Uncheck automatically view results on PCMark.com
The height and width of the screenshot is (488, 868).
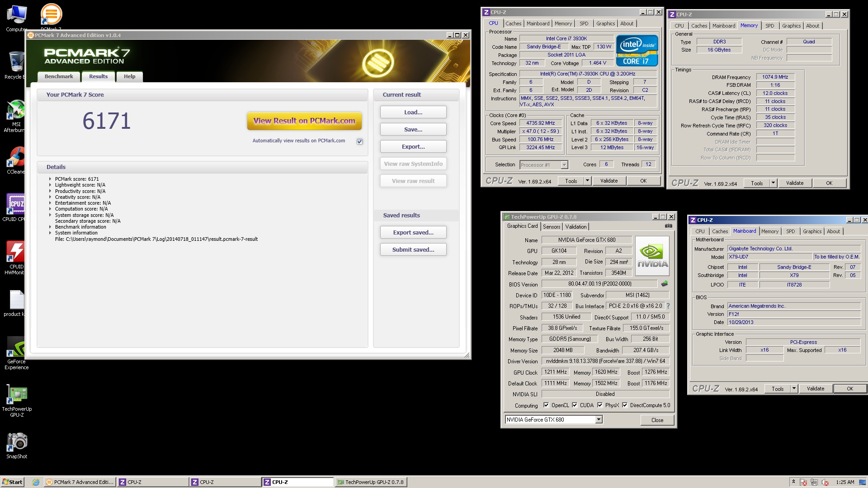(x=360, y=141)
